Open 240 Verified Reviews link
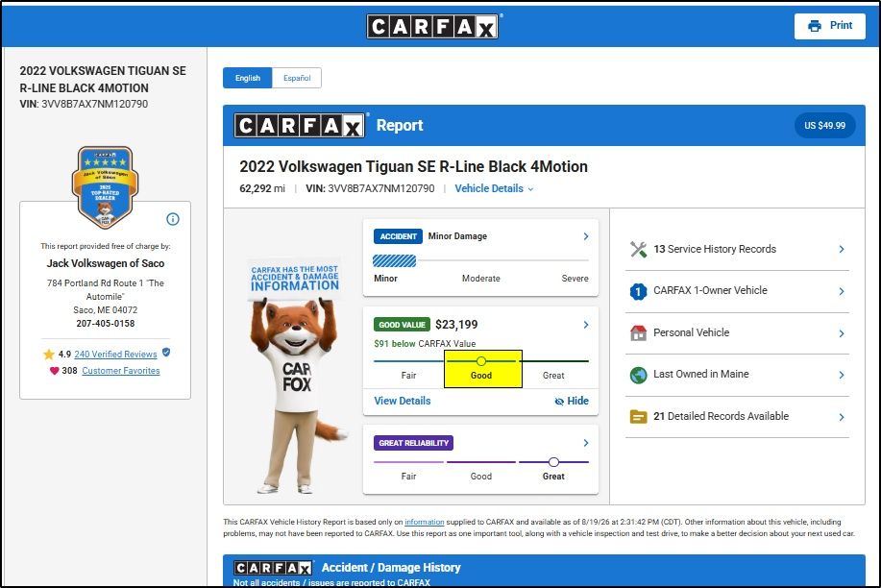Screen dimensions: 881x588 point(115,355)
